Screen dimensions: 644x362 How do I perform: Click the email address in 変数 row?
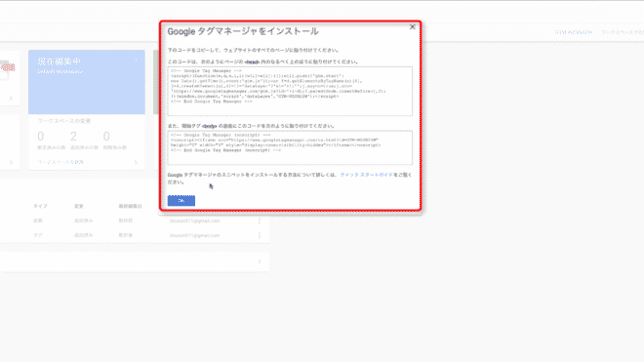tap(195, 221)
